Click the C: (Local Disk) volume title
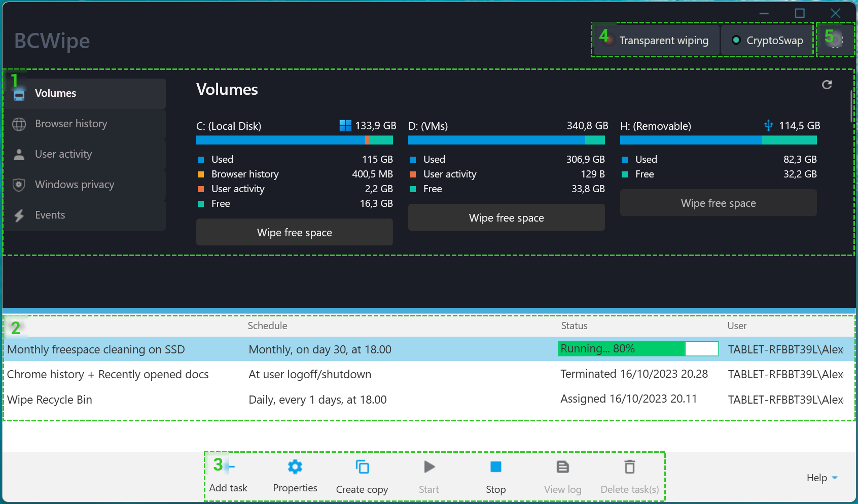The height and width of the screenshot is (504, 858). coord(229,126)
